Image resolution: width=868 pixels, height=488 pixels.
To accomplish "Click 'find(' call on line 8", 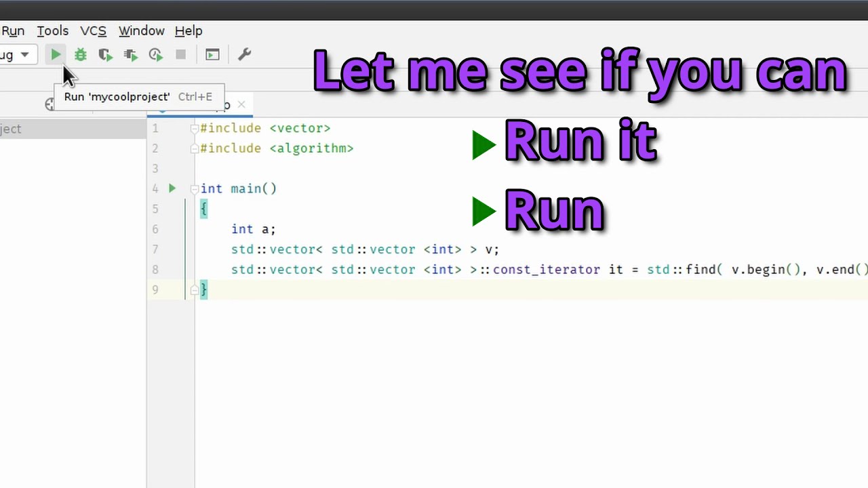I will coord(705,270).
